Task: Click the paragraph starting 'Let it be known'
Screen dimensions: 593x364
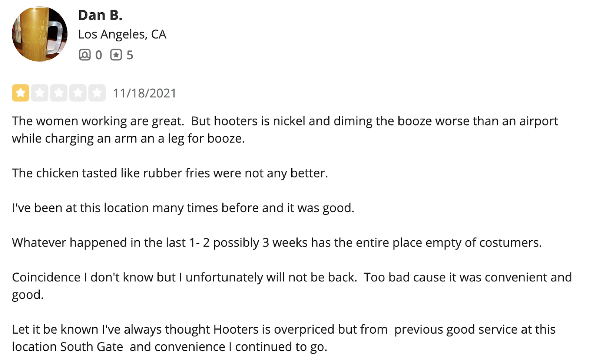Action: point(284,338)
